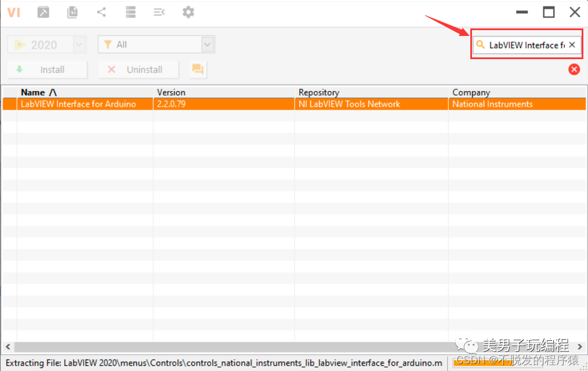Screen dimensions: 588x371
Task: Click the horizontal scrollbar left arrow
Action: click(8, 347)
